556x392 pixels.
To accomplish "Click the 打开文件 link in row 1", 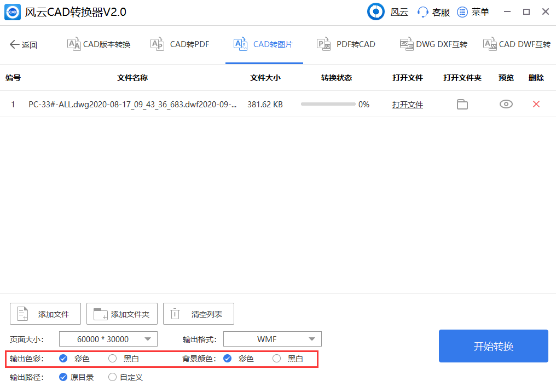I will [x=407, y=104].
